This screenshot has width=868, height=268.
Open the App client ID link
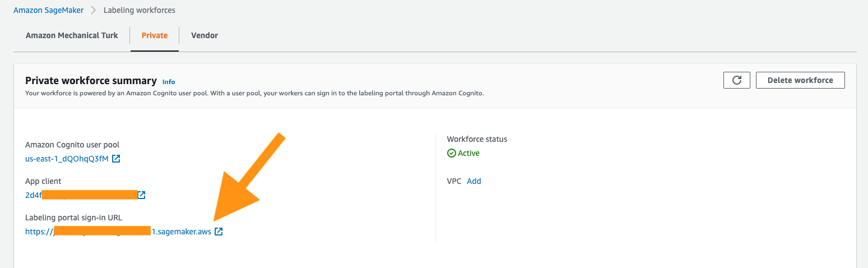34,195
